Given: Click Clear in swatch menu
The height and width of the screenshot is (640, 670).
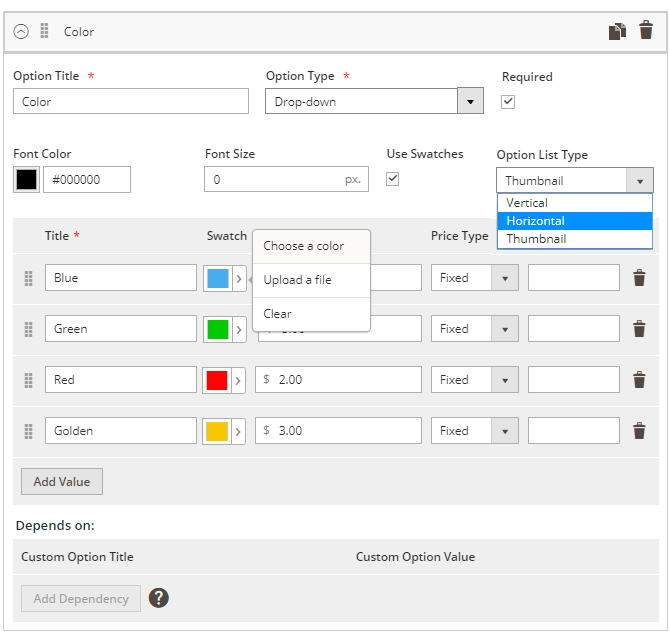Looking at the screenshot, I should pyautogui.click(x=311, y=314).
